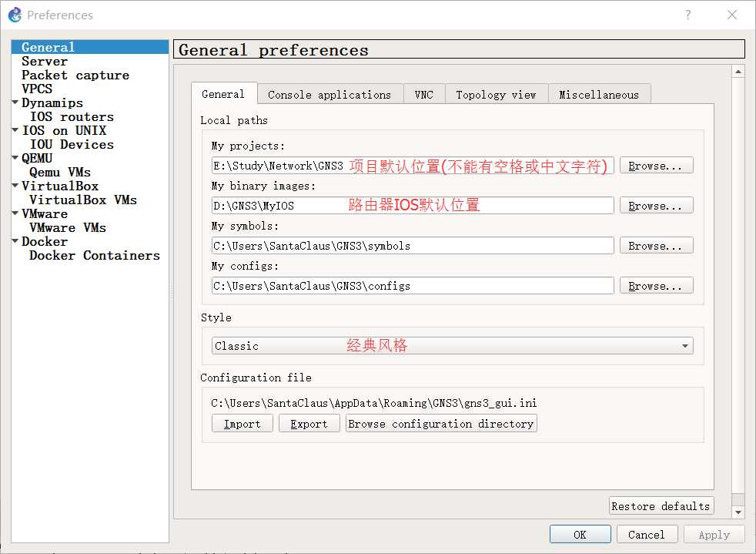The image size is (756, 554).
Task: Open Docker Containers settings
Action: tap(95, 255)
